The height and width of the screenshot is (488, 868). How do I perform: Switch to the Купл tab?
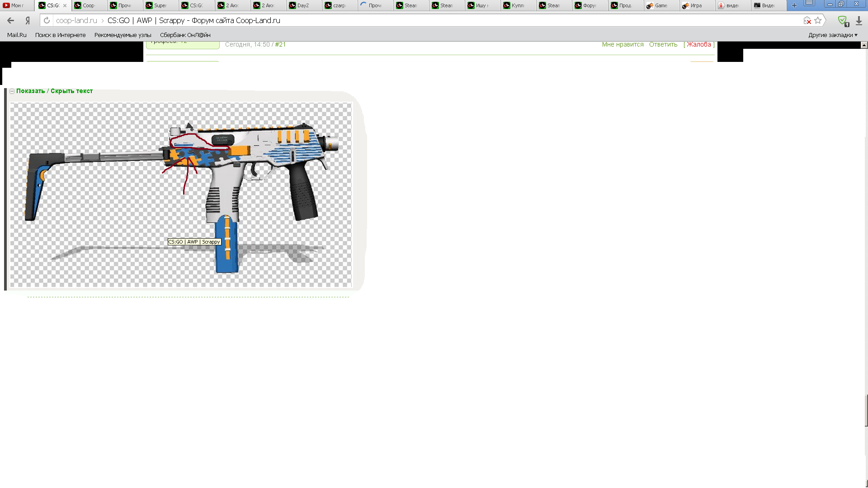click(x=518, y=5)
